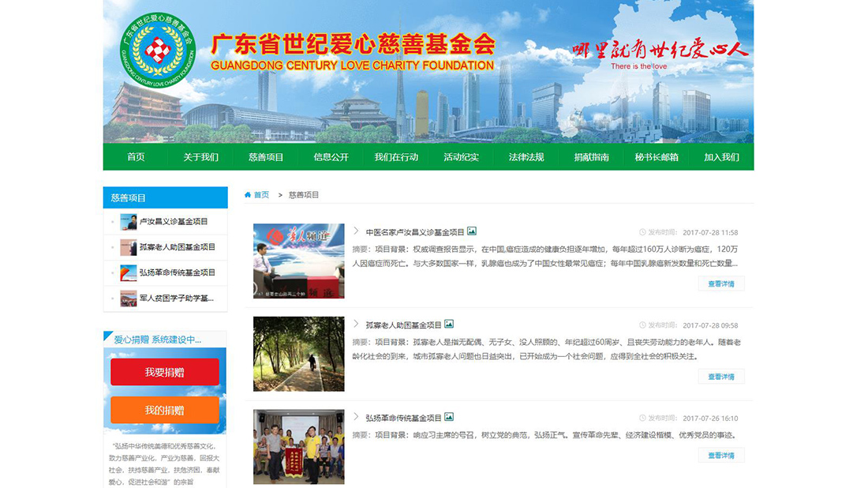The height and width of the screenshot is (488, 868).
Task: Click image icon beside 弘扬革命传统基金项目 article title
Action: coord(449,417)
